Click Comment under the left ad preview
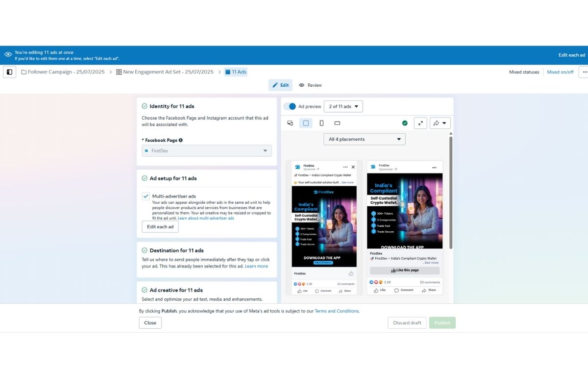Image resolution: width=588 pixels, height=392 pixels. coord(323,291)
